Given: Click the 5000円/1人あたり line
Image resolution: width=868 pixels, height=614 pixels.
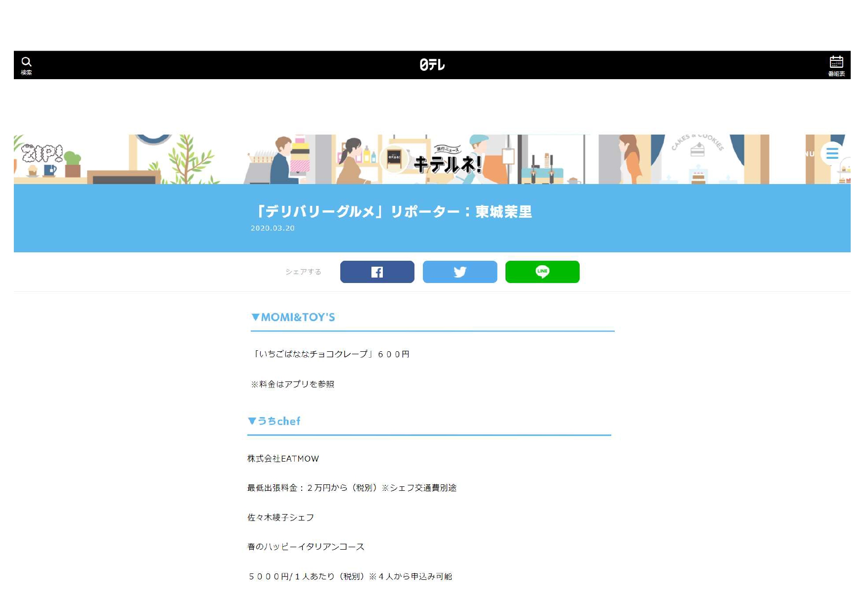Looking at the screenshot, I should 350,576.
